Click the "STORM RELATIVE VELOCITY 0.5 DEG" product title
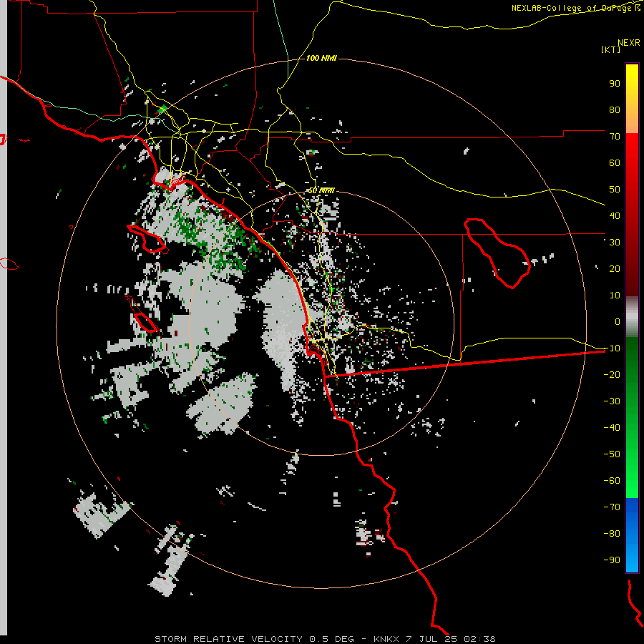The width and height of the screenshot is (644, 644). [x=254, y=639]
